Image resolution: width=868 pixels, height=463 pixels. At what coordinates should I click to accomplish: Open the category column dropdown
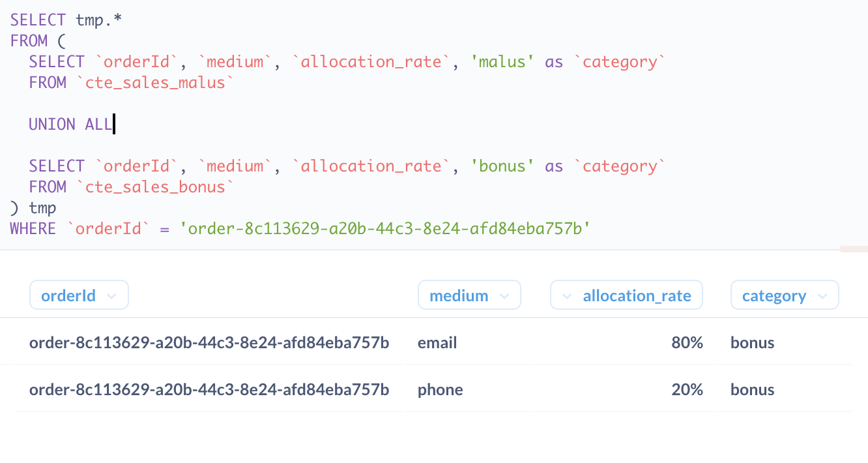click(x=822, y=295)
